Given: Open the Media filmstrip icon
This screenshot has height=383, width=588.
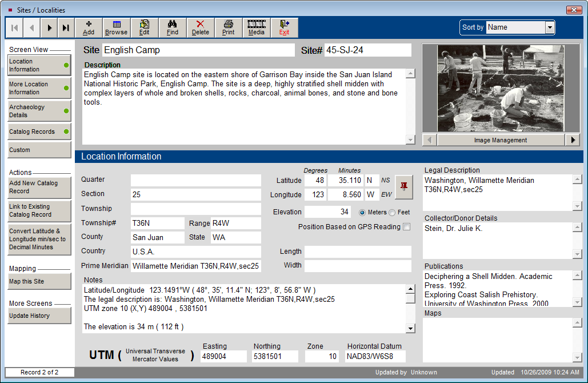Looking at the screenshot, I should click(x=257, y=27).
